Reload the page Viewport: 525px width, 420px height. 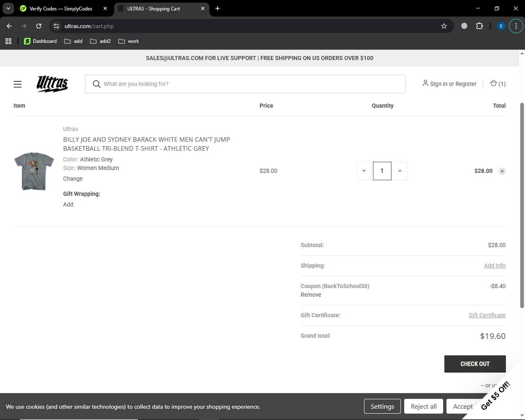[x=39, y=26]
